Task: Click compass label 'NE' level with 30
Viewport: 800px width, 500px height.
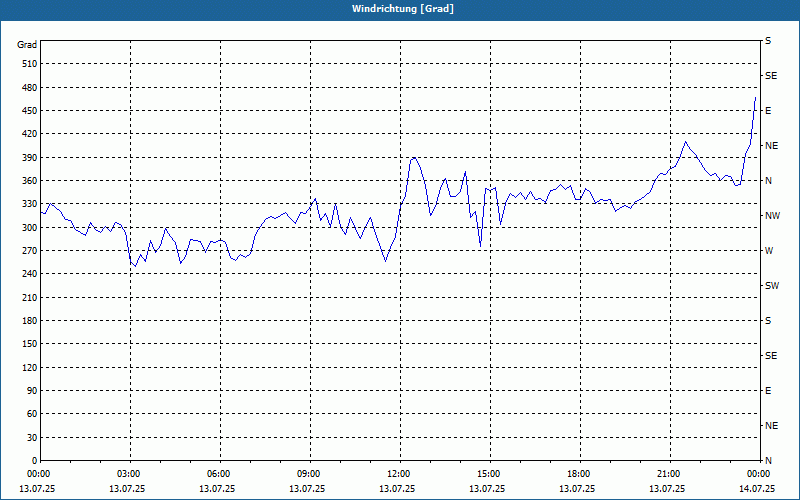Action: tap(771, 426)
